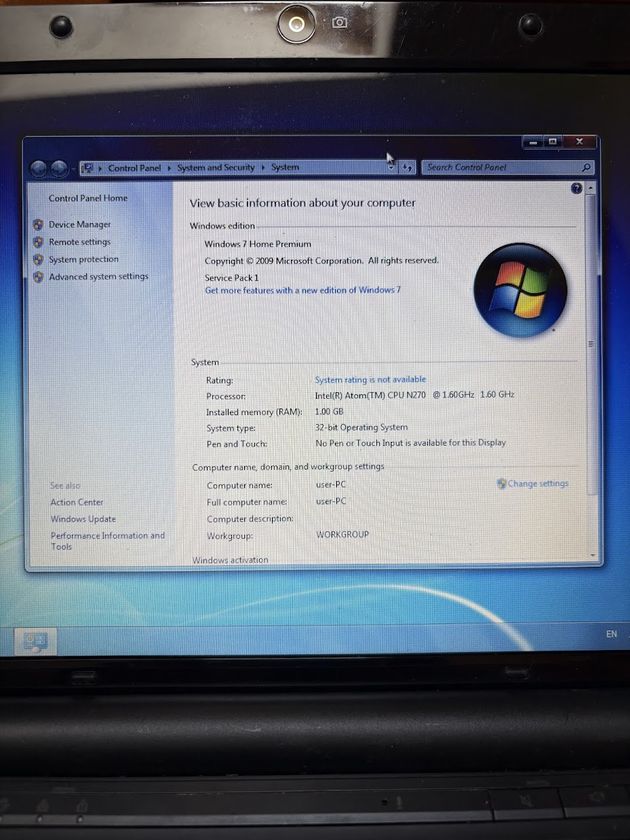Click the refresh button in address bar
The height and width of the screenshot is (840, 630).
click(408, 168)
